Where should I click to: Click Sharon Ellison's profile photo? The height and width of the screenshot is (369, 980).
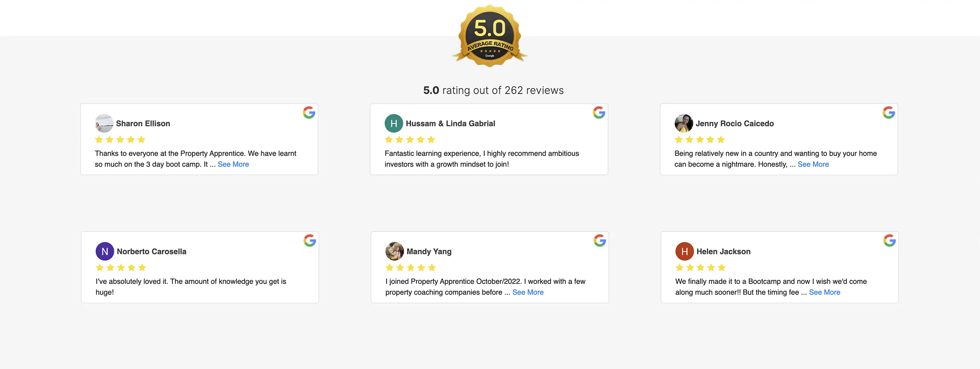click(x=104, y=124)
